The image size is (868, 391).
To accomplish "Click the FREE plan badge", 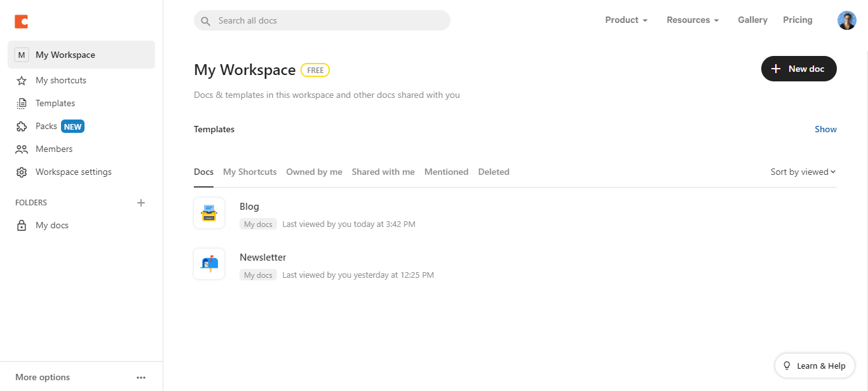I will (x=315, y=70).
